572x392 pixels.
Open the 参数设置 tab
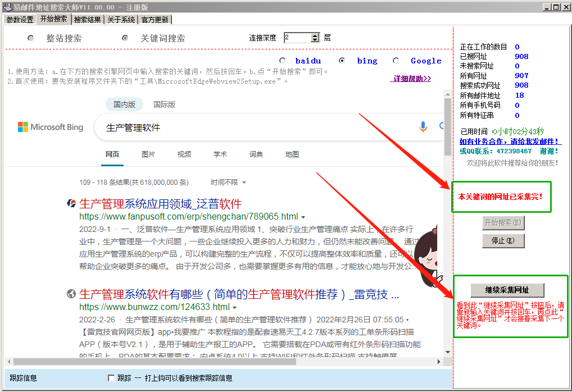(x=20, y=20)
